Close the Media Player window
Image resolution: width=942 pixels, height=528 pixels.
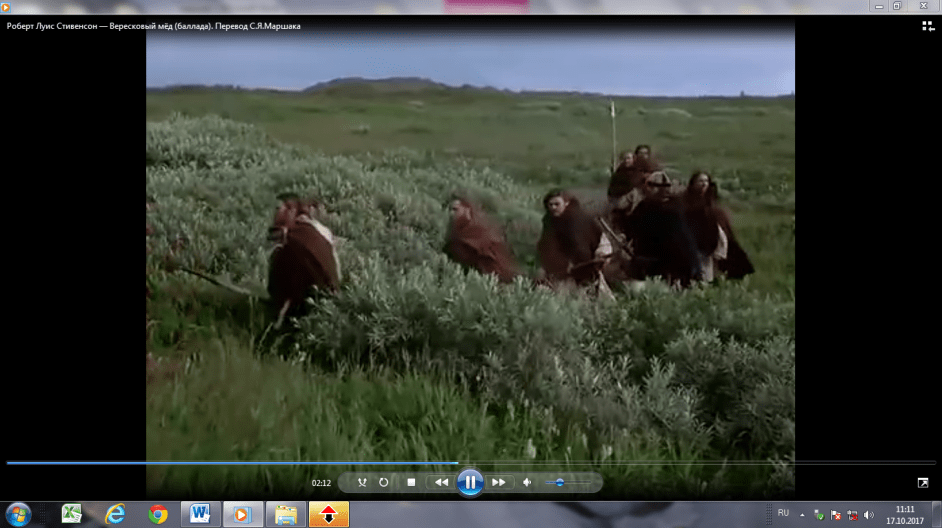click(924, 6)
